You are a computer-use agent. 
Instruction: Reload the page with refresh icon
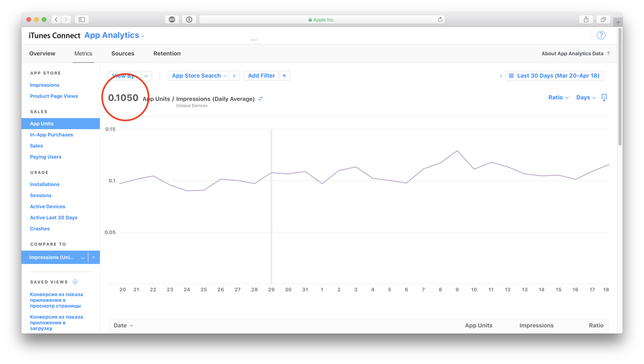click(440, 20)
